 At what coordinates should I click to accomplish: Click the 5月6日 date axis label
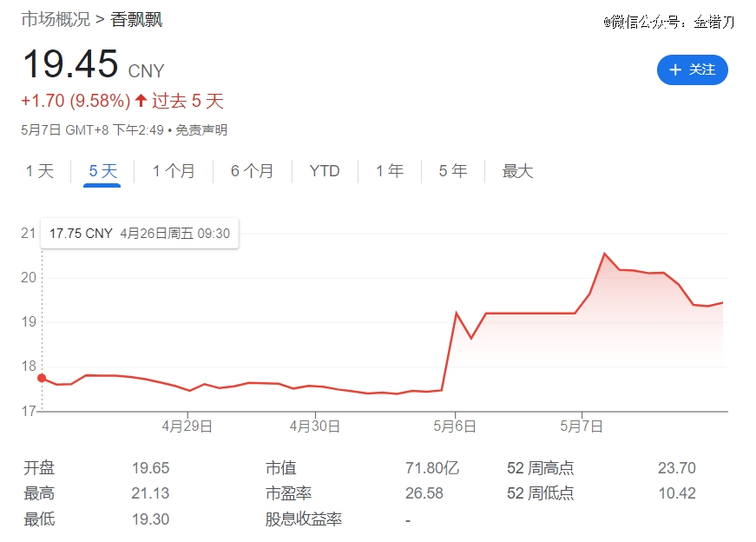[x=455, y=426]
